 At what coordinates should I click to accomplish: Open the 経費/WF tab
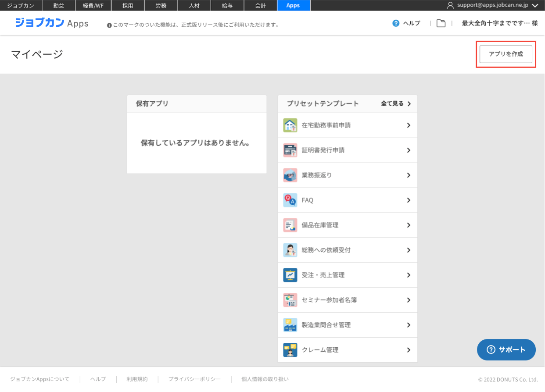pyautogui.click(x=93, y=6)
